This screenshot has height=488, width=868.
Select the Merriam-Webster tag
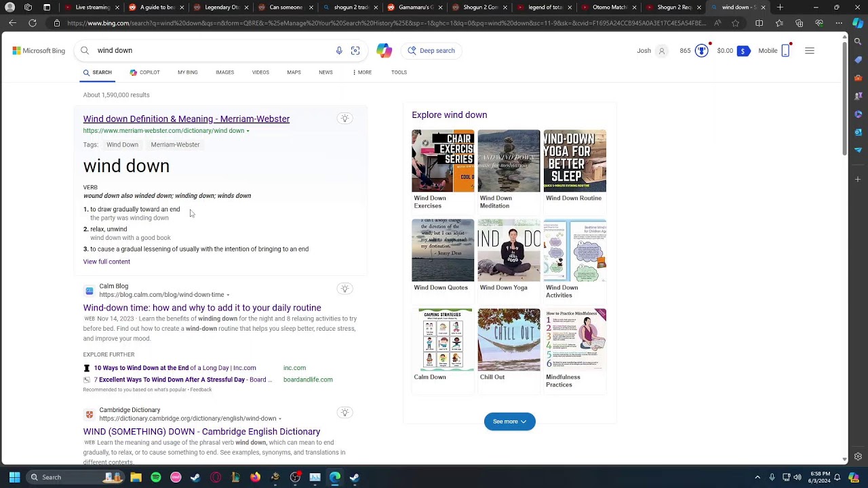[x=175, y=145]
